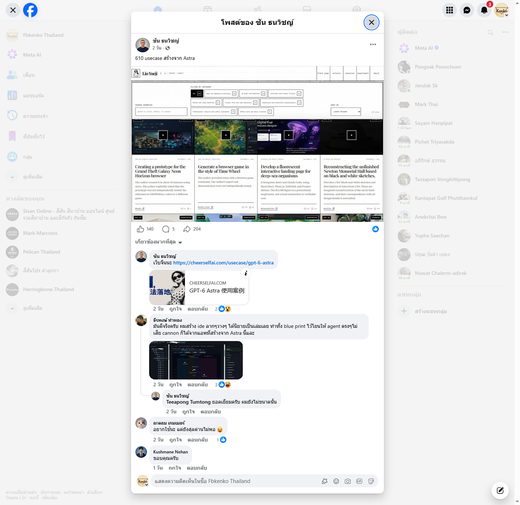Open the post options three-dot menu
Image resolution: width=520 pixels, height=505 pixels.
[373, 44]
